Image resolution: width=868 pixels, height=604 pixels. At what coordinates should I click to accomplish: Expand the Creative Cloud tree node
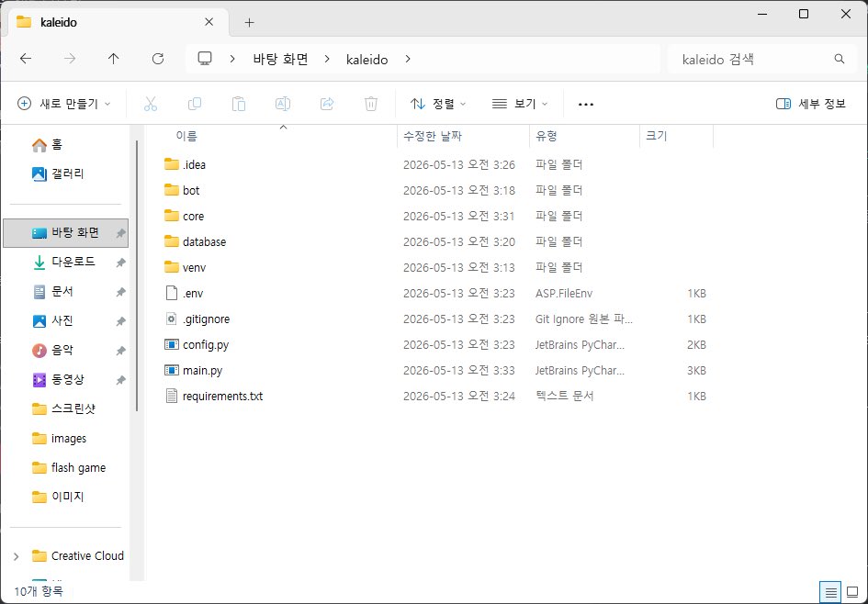coord(16,556)
